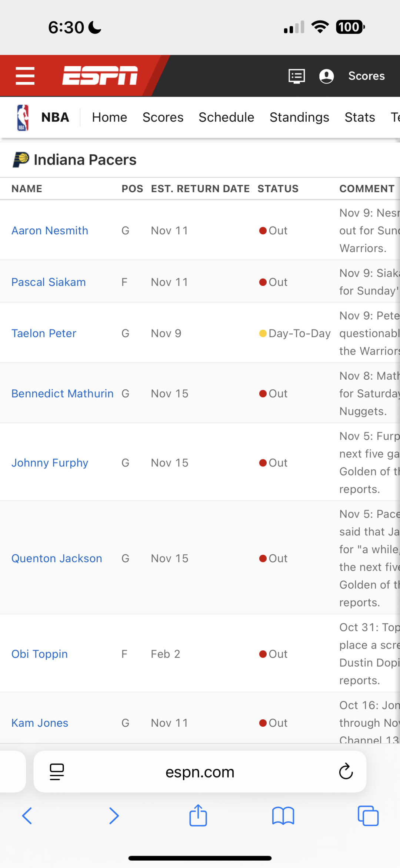Open Aaron Nesmith's player page
The image size is (400, 868).
point(50,231)
